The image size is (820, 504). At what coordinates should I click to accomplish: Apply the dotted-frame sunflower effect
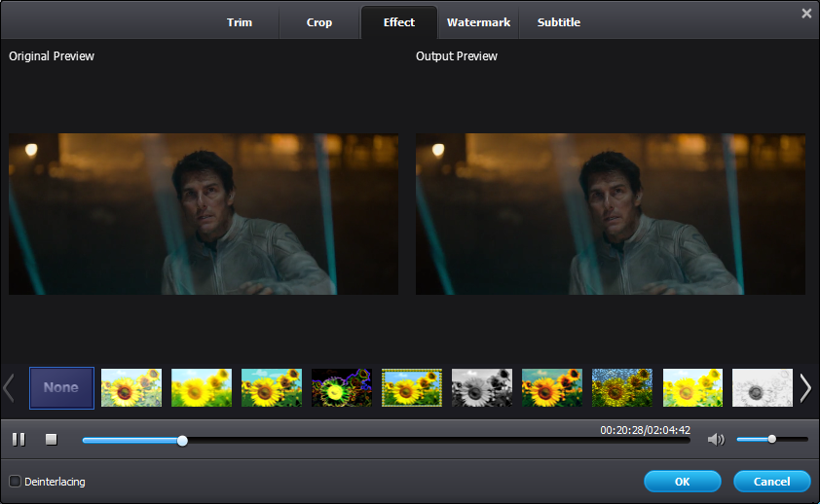(x=412, y=387)
